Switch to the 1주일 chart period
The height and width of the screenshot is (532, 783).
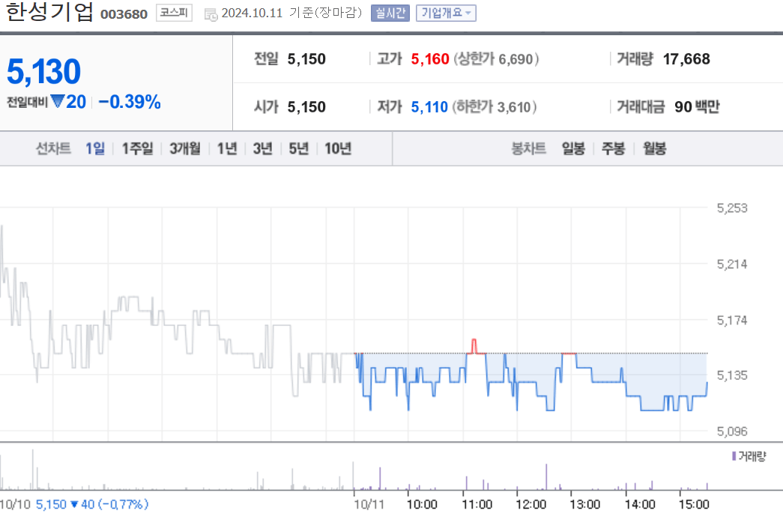(137, 148)
